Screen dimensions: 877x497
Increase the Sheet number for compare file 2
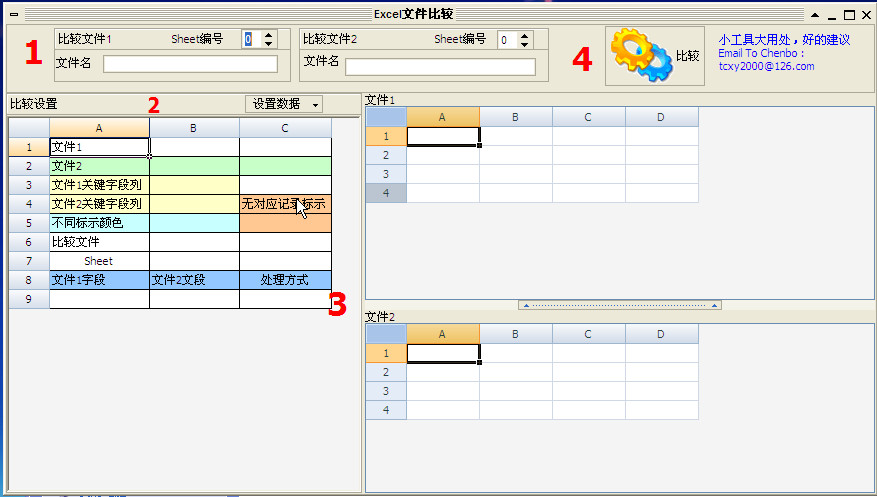(525, 35)
